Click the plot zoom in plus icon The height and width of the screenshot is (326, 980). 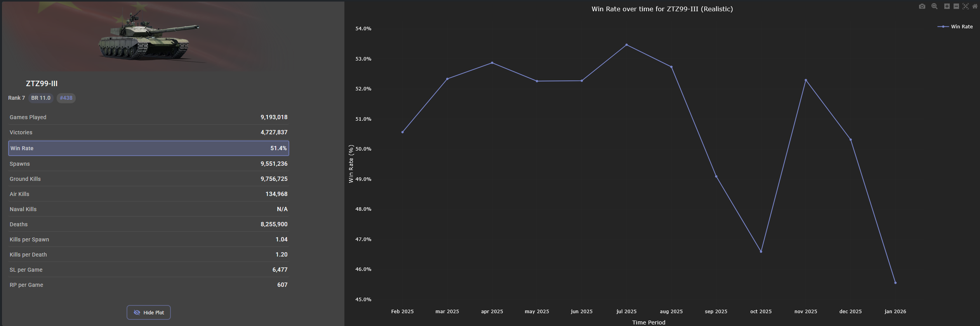click(x=947, y=6)
